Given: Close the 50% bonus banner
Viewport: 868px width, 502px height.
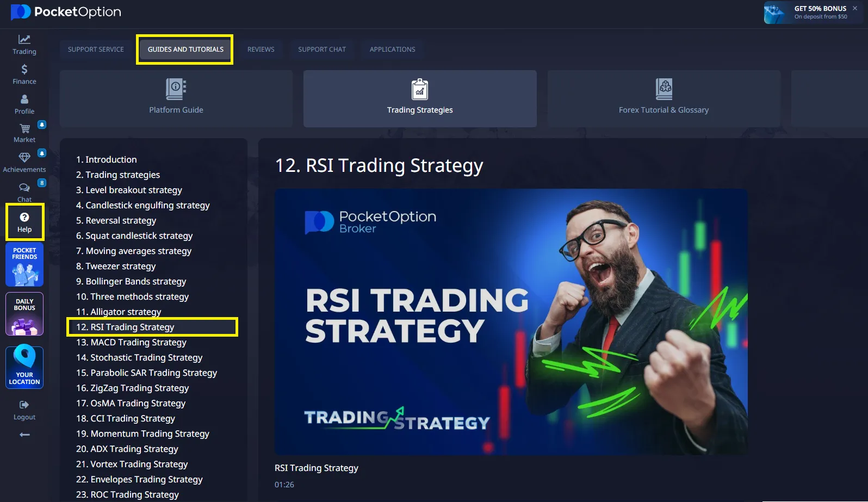Looking at the screenshot, I should [x=855, y=8].
